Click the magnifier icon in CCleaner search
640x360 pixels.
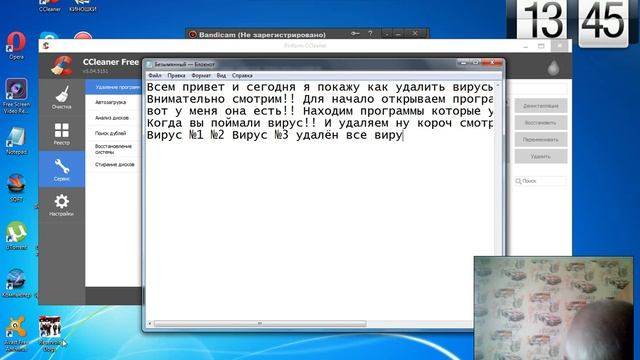[x=518, y=181]
